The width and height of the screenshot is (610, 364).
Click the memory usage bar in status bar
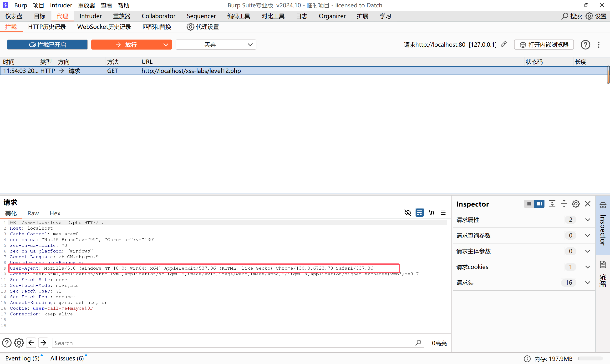590,358
